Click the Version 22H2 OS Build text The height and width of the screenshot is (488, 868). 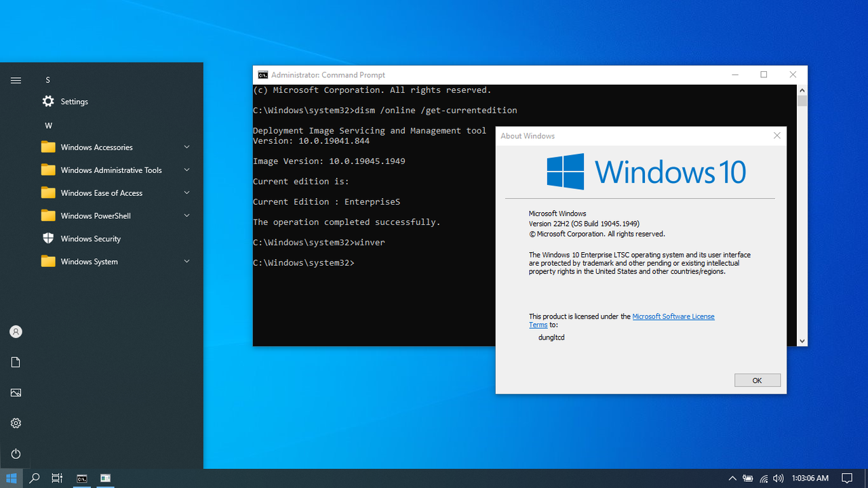[x=584, y=224]
